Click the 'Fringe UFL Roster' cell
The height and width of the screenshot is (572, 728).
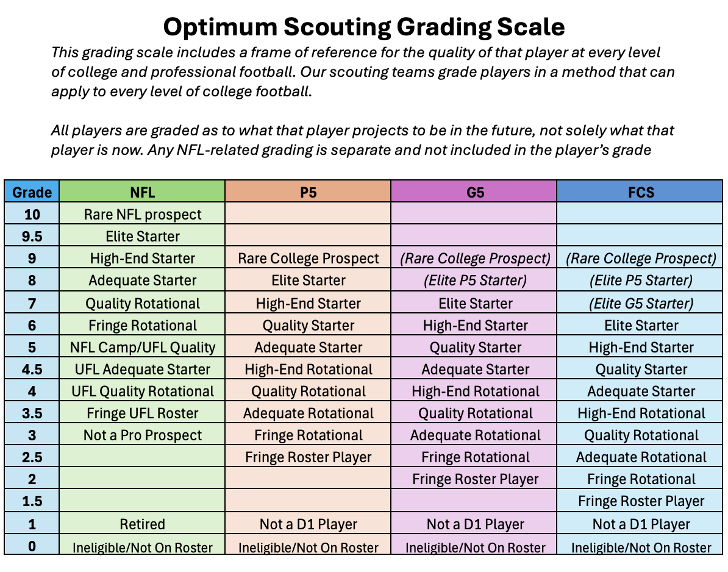143,413
